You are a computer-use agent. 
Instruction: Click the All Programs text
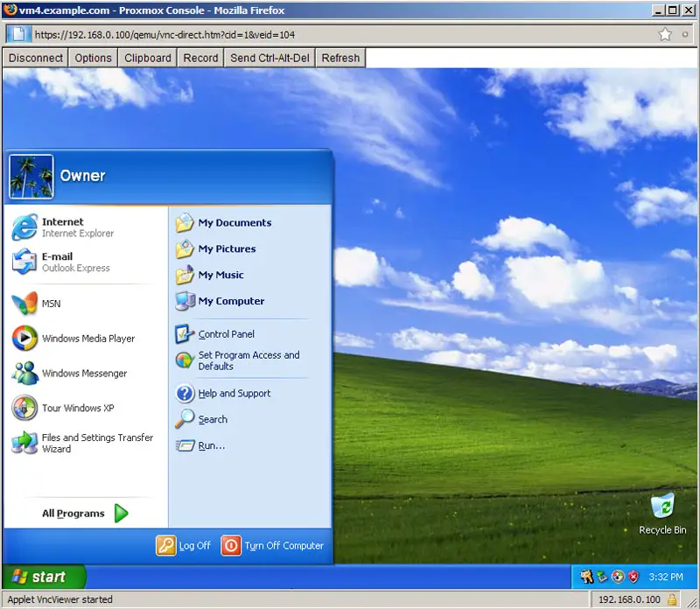(x=73, y=514)
